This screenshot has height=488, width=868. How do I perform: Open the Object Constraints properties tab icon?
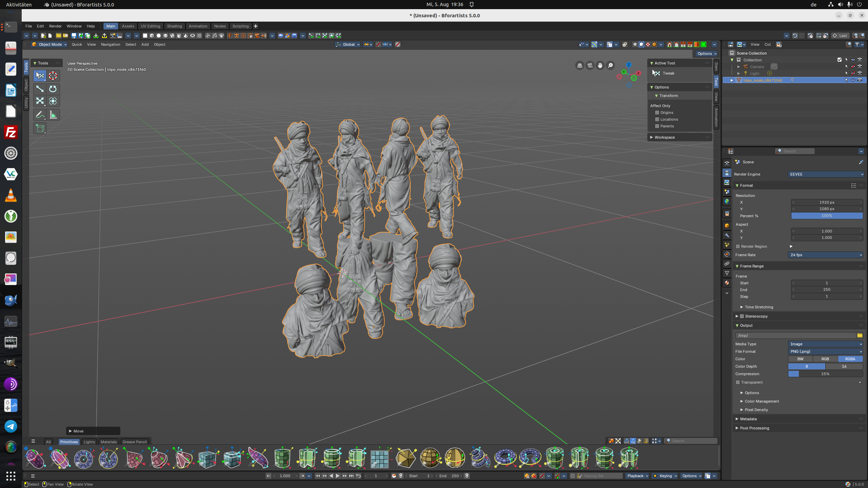click(727, 264)
